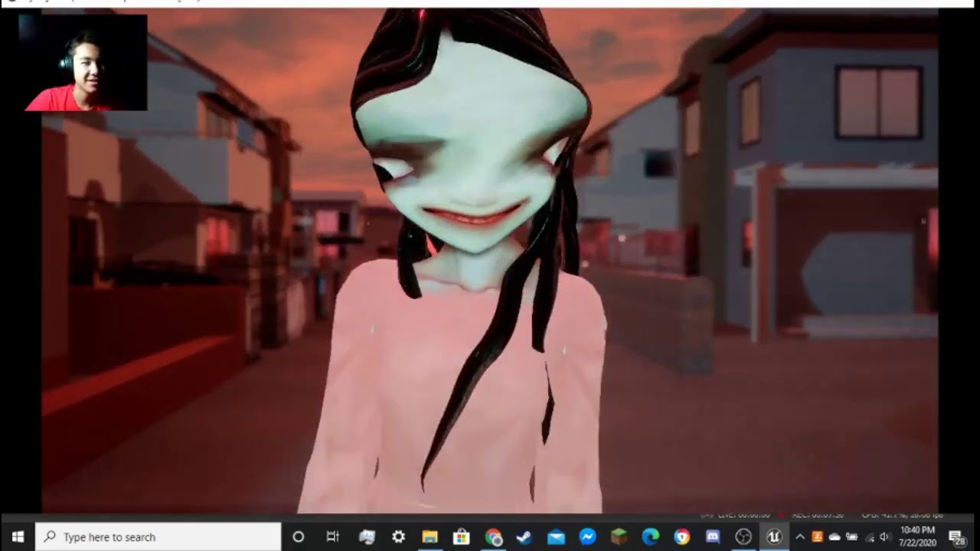Open the orange tray icon beside the tray arrow
This screenshot has width=980, height=551.
click(x=817, y=537)
